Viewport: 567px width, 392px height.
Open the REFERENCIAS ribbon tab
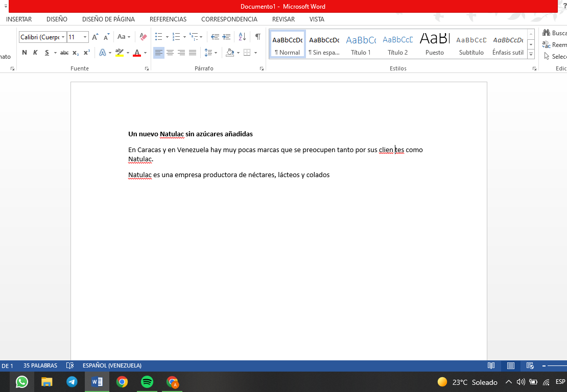[168, 19]
